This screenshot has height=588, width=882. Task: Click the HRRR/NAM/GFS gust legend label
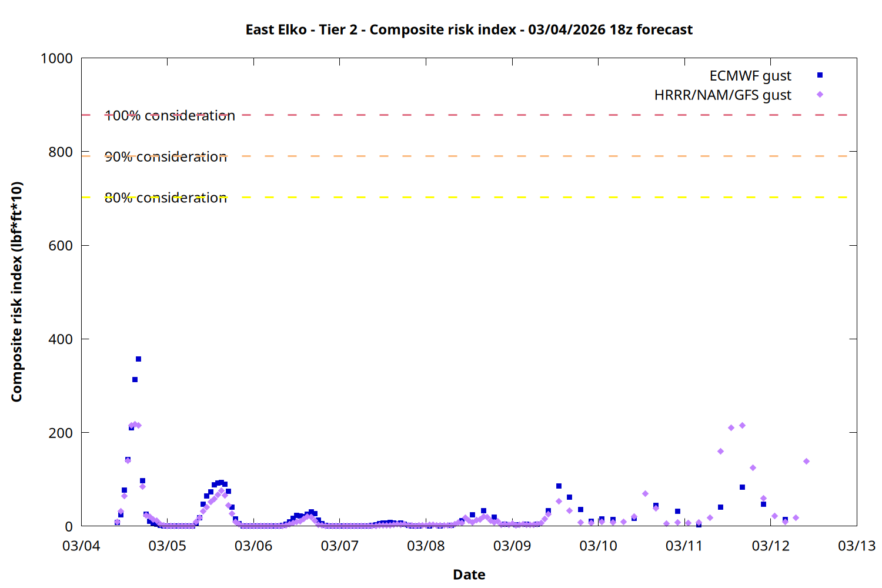point(723,95)
